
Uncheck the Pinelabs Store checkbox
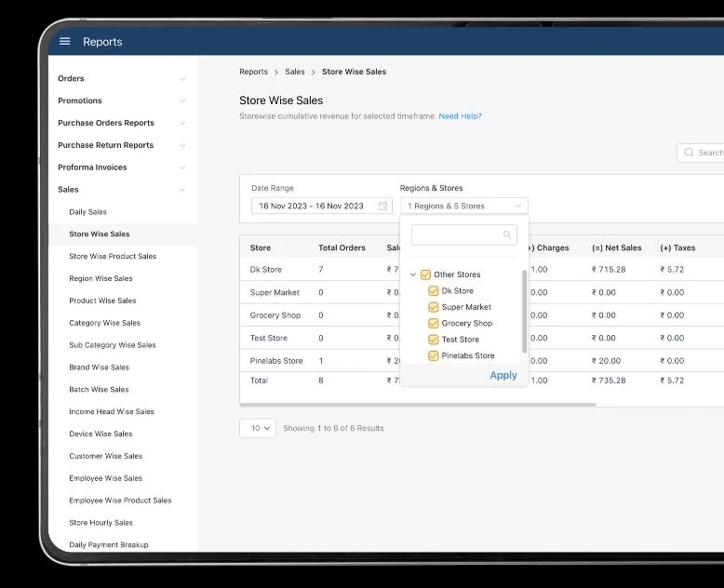point(433,355)
